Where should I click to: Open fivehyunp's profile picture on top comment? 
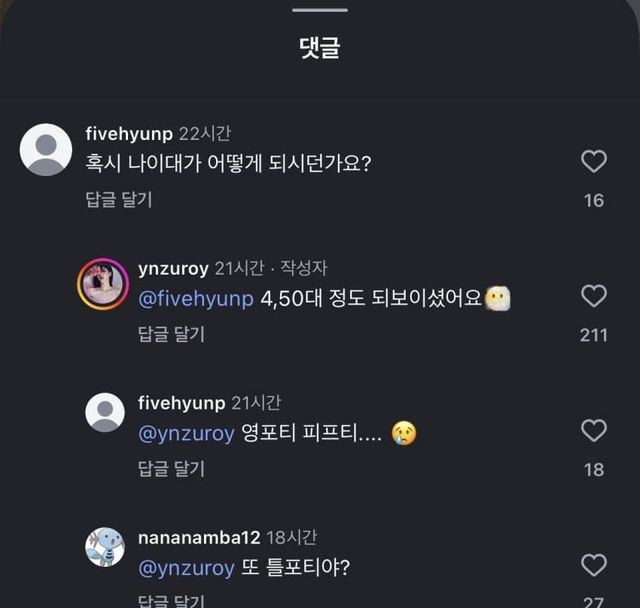click(46, 150)
